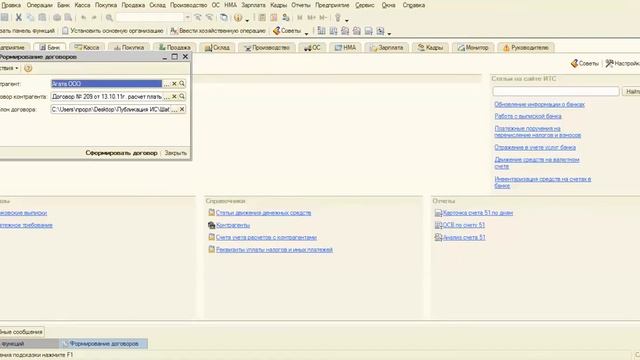Click the Установить основную организацию button

[x=113, y=31]
